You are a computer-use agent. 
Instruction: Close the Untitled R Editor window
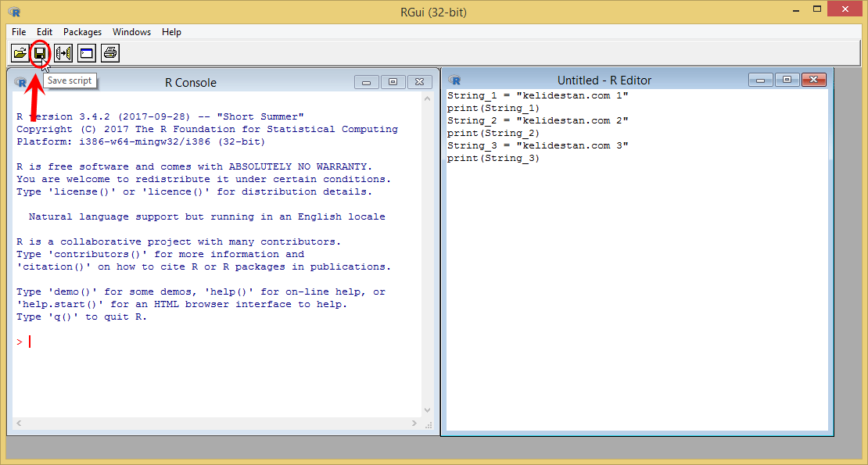point(814,80)
